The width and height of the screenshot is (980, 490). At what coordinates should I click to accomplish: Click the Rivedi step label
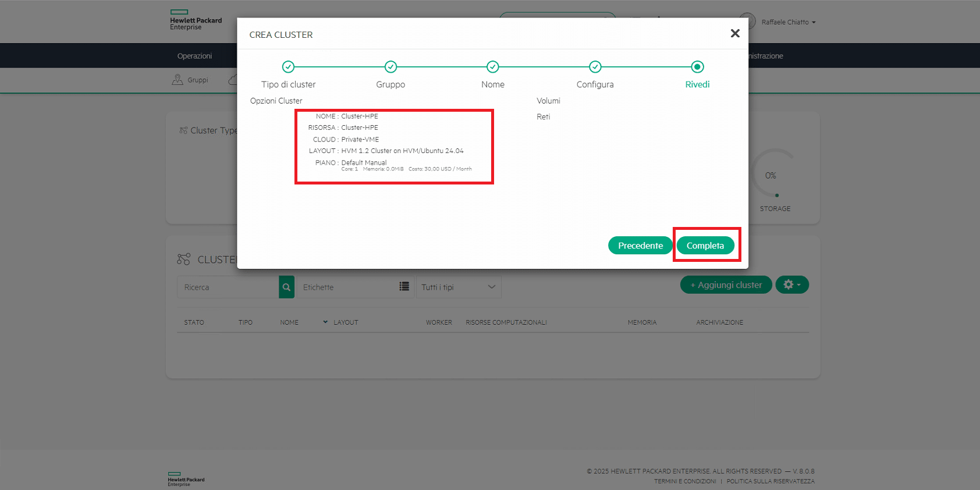697,84
